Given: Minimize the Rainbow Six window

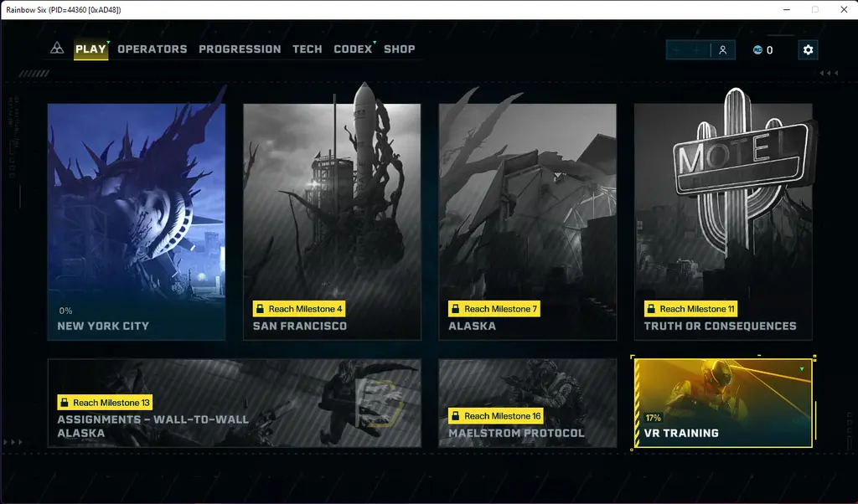Looking at the screenshot, I should coord(787,10).
